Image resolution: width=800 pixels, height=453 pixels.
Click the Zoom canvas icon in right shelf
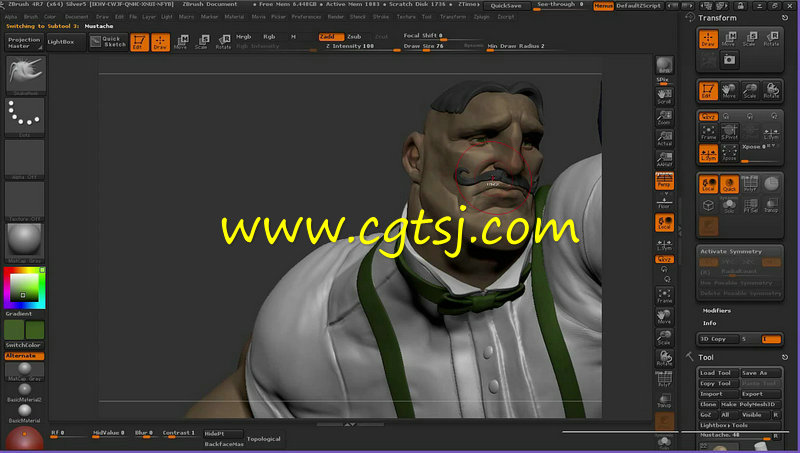[664, 118]
